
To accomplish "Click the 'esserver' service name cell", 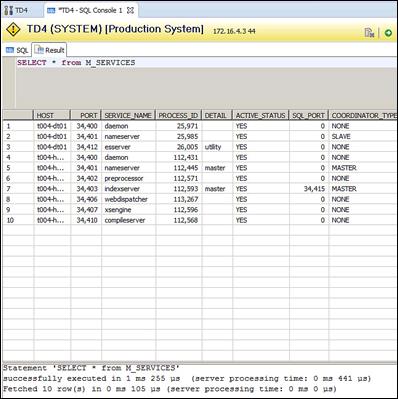I will [x=128, y=147].
